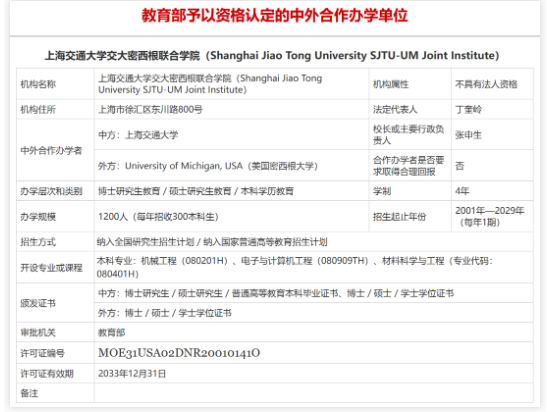
Task: Click the permit number MOE31USA02DNR20010141O
Action: click(179, 353)
